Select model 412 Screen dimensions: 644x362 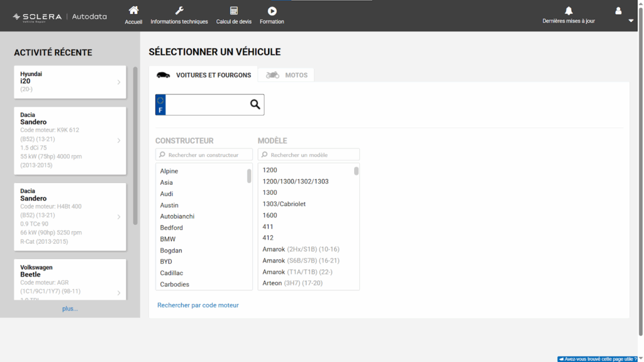[x=268, y=238]
